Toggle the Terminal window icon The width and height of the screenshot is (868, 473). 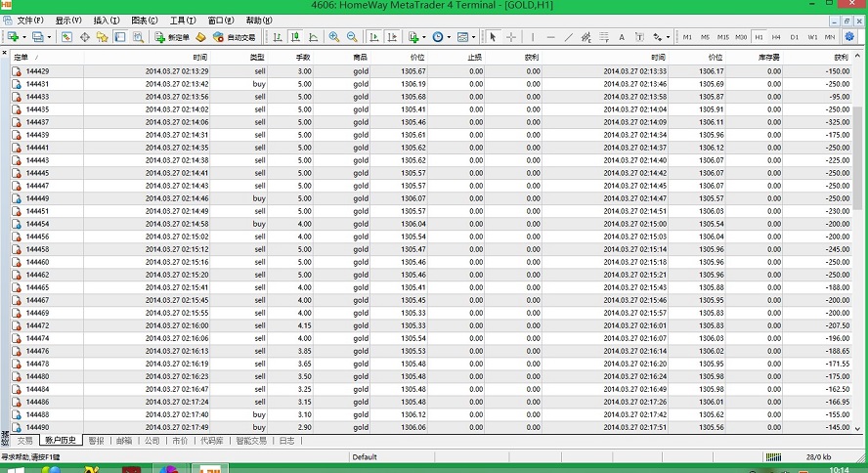click(x=120, y=37)
